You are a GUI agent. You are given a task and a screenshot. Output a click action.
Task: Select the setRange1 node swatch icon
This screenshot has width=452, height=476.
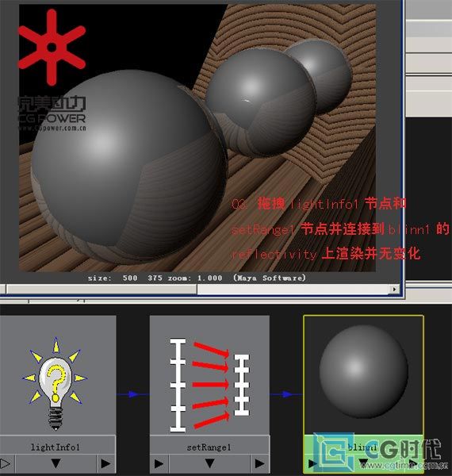(x=209, y=375)
